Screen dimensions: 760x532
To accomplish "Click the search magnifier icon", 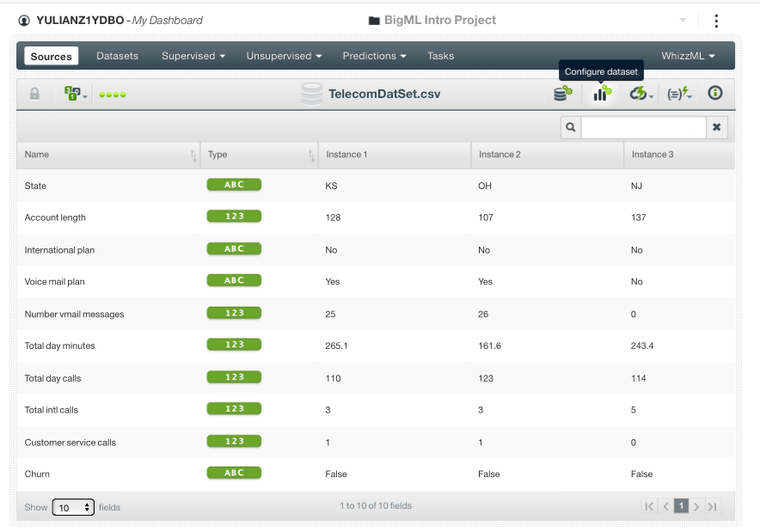I will click(570, 126).
